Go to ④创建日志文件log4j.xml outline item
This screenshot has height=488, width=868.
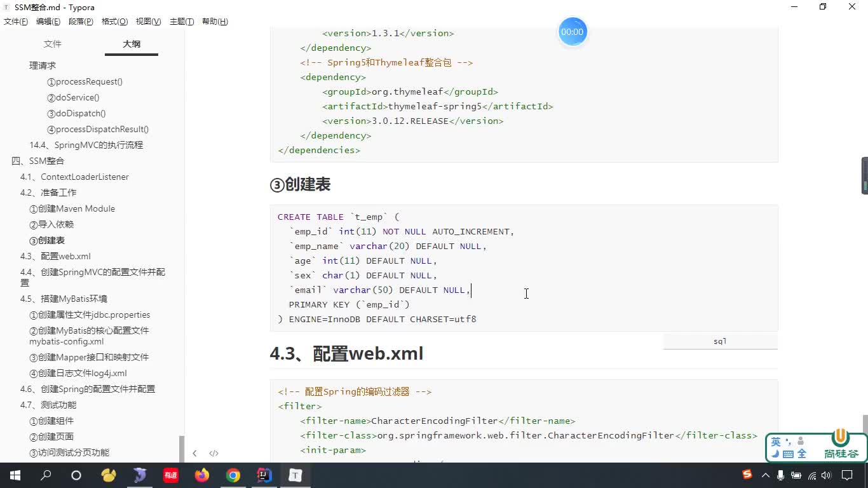point(78,373)
